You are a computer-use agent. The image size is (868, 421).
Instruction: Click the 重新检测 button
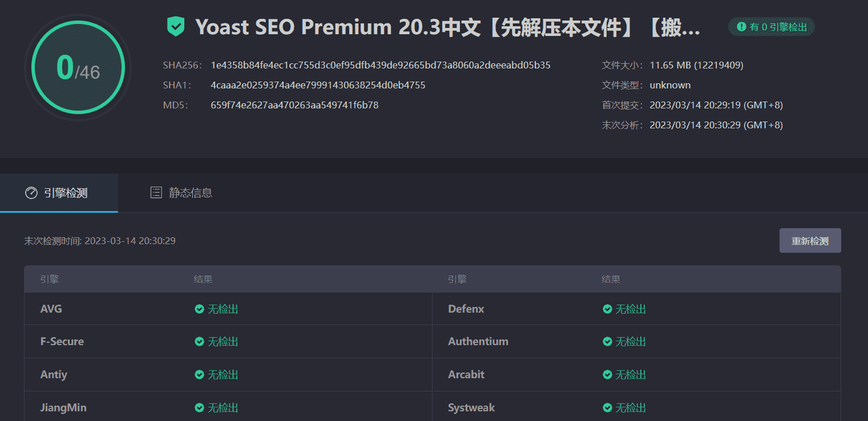(810, 241)
